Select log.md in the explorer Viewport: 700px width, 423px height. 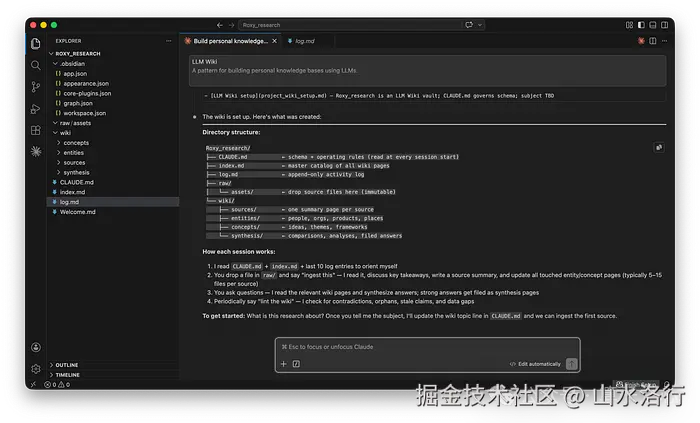coord(113,202)
